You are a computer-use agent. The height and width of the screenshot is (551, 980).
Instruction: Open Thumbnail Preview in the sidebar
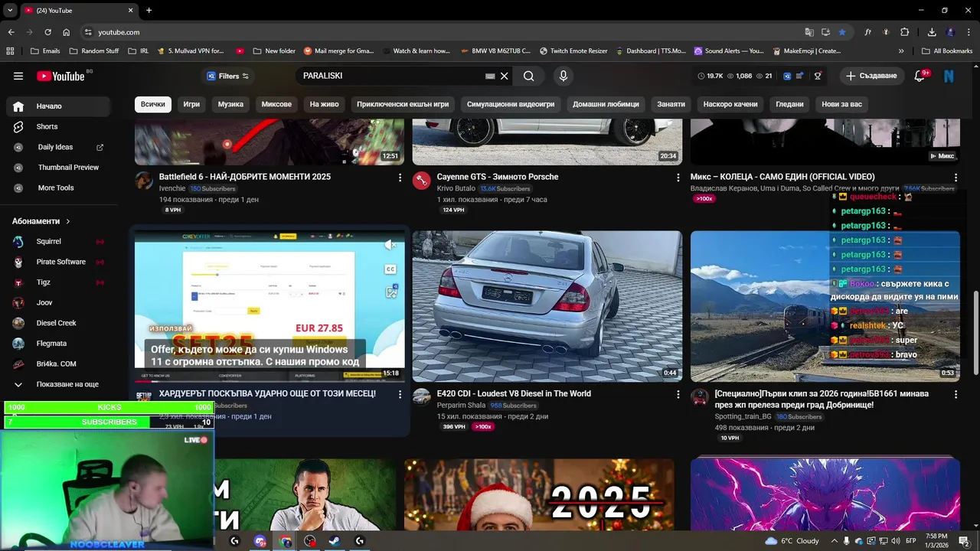coord(58,167)
